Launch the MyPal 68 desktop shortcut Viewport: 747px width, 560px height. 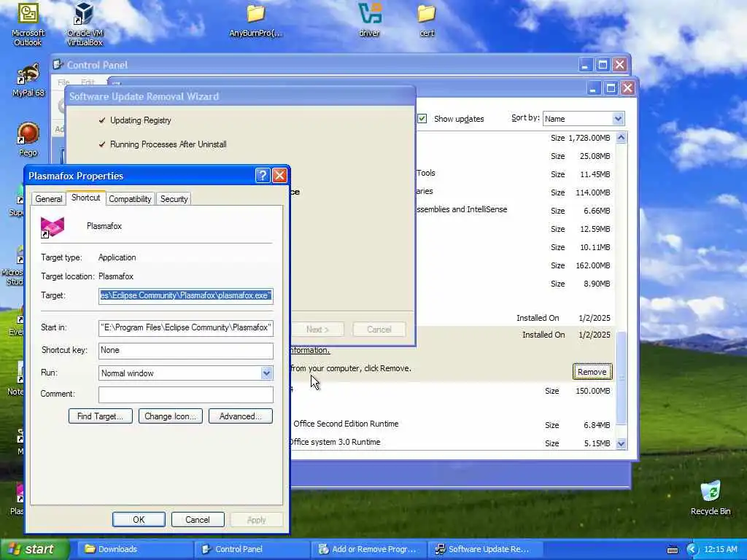pyautogui.click(x=28, y=80)
